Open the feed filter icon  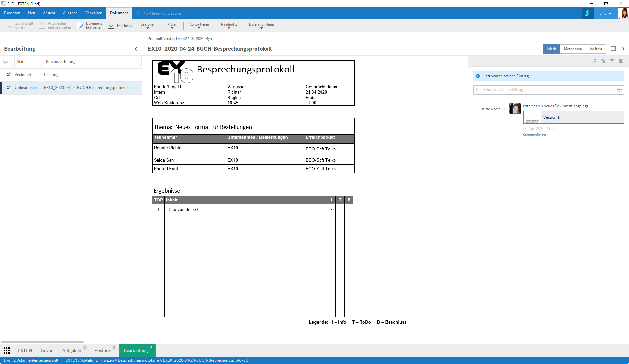click(x=612, y=61)
